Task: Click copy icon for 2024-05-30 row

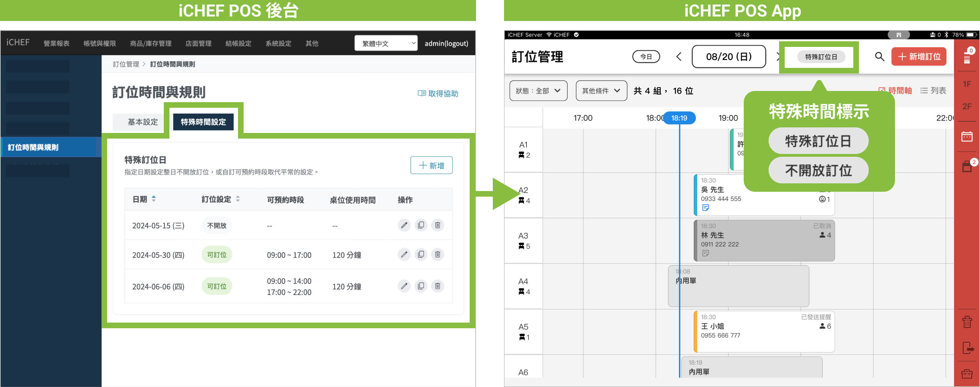Action: click(420, 254)
